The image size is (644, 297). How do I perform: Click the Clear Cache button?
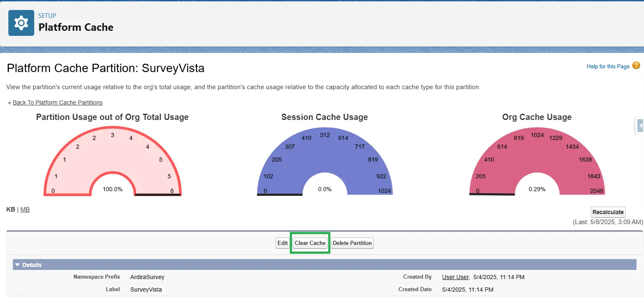[x=310, y=243]
